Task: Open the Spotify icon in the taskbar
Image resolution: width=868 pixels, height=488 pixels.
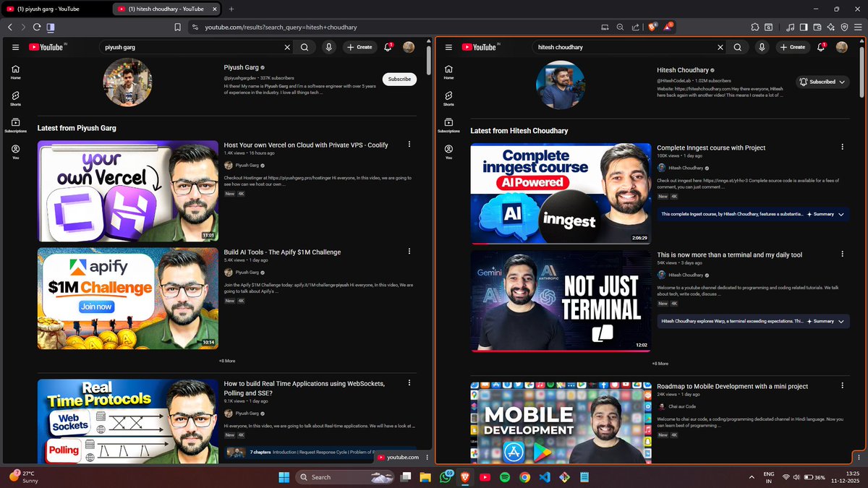Action: 505,477
